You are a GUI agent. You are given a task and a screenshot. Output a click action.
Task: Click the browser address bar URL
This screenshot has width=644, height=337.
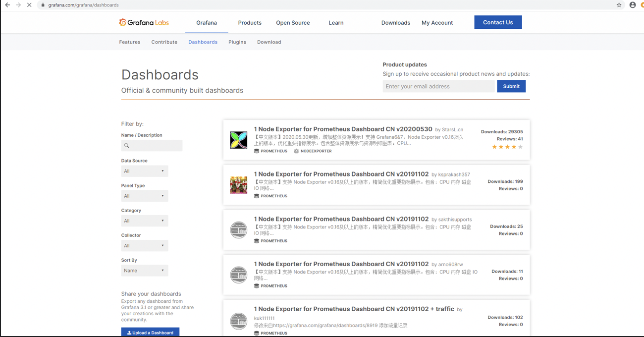(83, 5)
